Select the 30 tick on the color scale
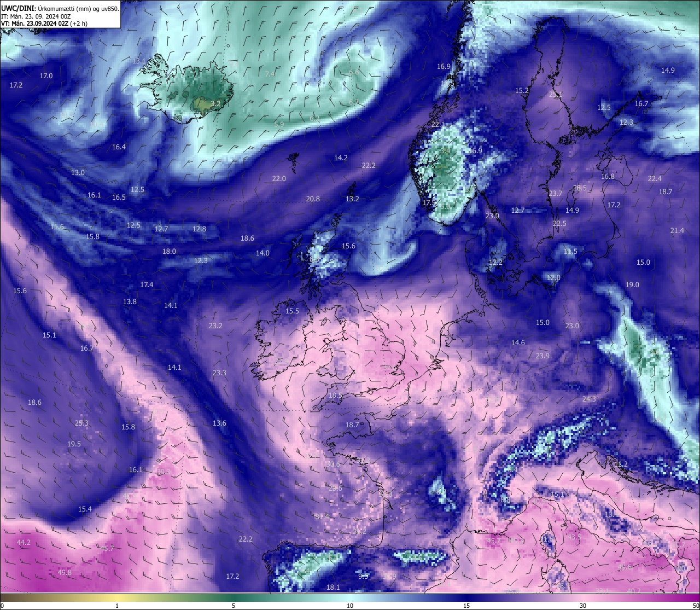This screenshot has width=700, height=610. click(583, 606)
